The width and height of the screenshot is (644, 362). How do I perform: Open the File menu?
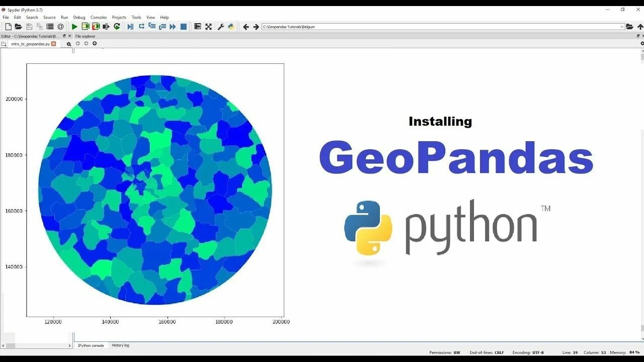(6, 17)
